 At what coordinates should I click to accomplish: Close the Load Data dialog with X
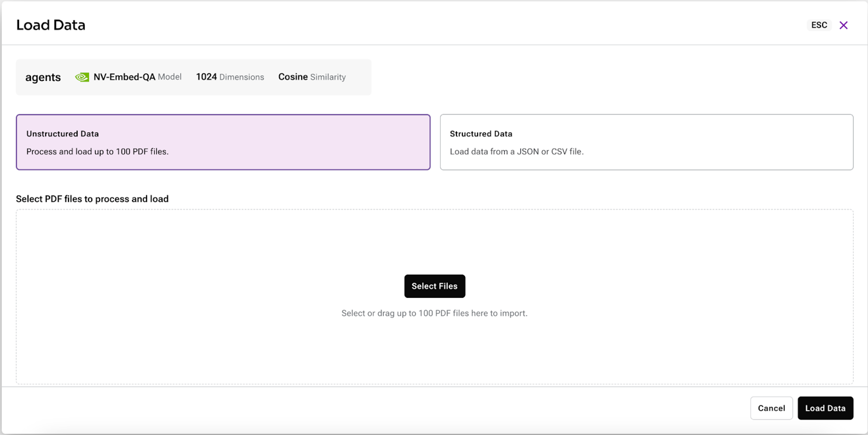(843, 25)
